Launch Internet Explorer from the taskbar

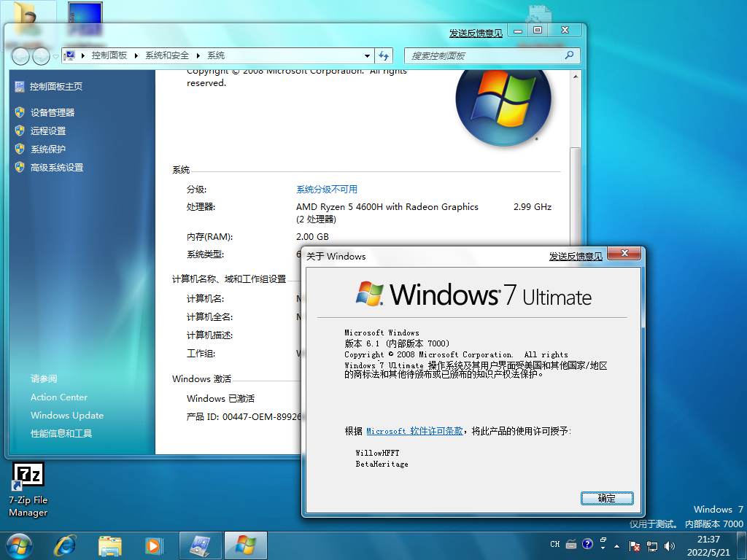pos(64,545)
